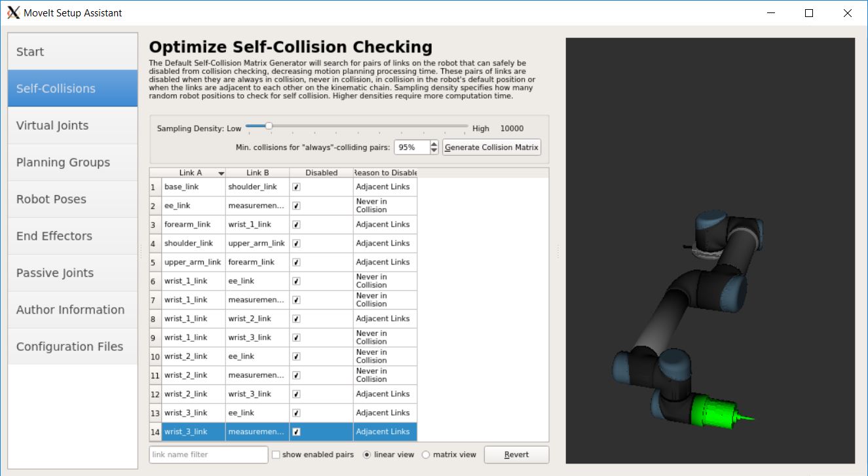868x476 pixels.
Task: Click the Reason to Disable column header
Action: click(385, 173)
